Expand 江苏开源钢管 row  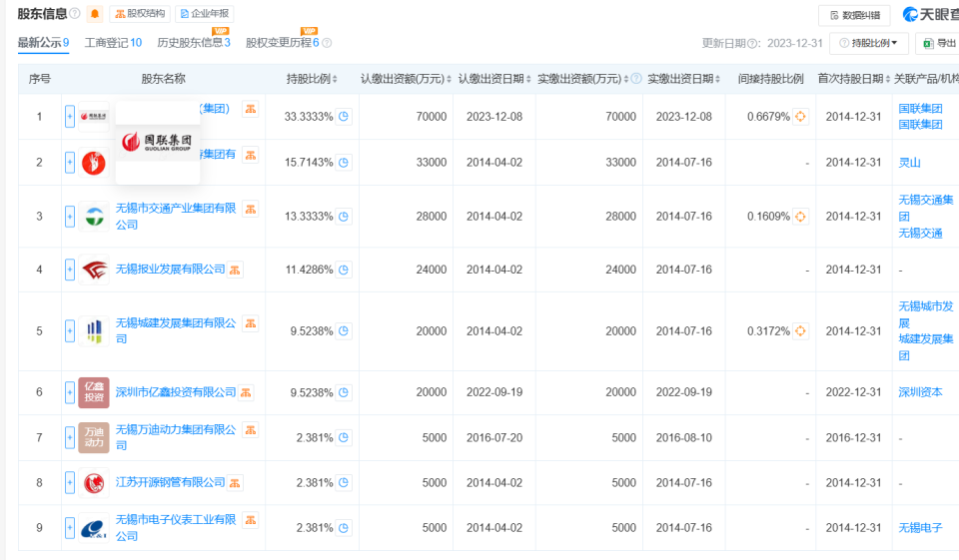click(x=70, y=483)
